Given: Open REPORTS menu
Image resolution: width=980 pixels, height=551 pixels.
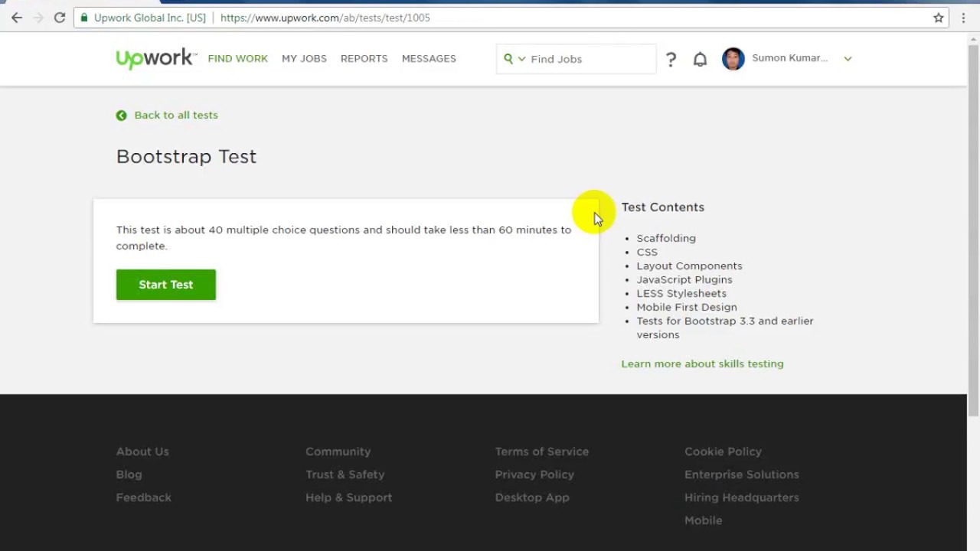Looking at the screenshot, I should click(364, 59).
